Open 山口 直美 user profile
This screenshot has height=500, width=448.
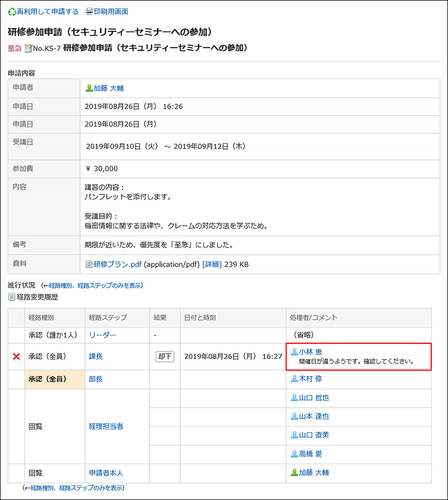click(314, 434)
